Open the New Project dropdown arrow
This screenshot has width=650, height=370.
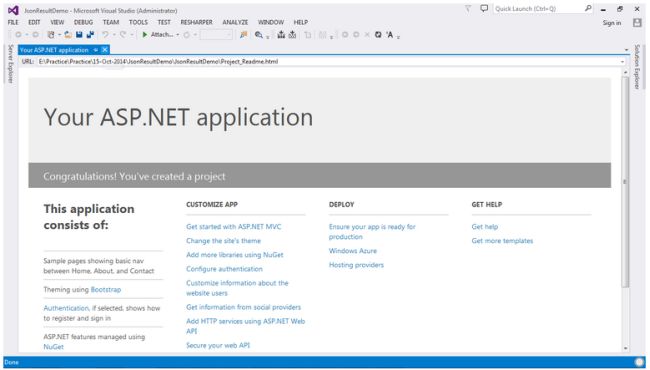[x=59, y=35]
